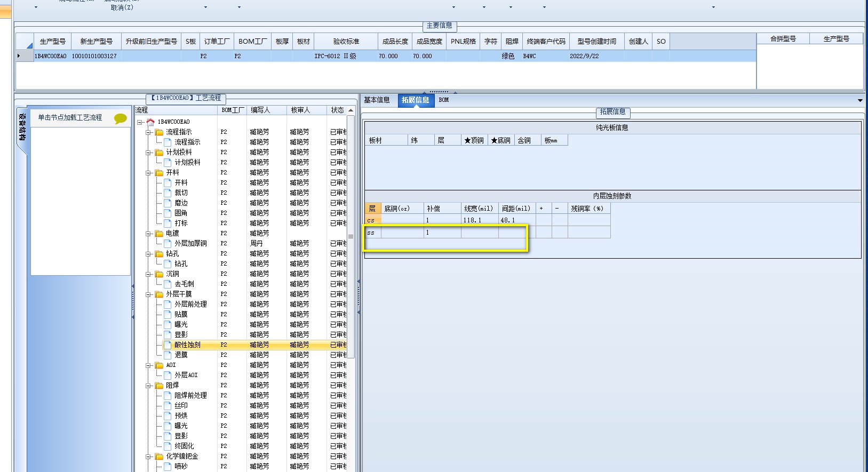The image size is (868, 472).
Task: Select the 设备结构 vertical side tab
Action: [22, 127]
